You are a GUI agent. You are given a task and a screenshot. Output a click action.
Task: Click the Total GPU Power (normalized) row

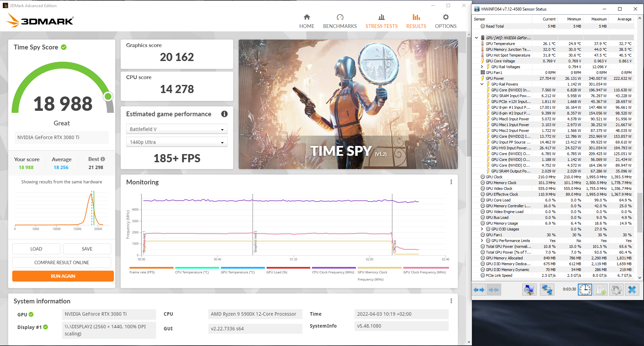tap(553, 246)
